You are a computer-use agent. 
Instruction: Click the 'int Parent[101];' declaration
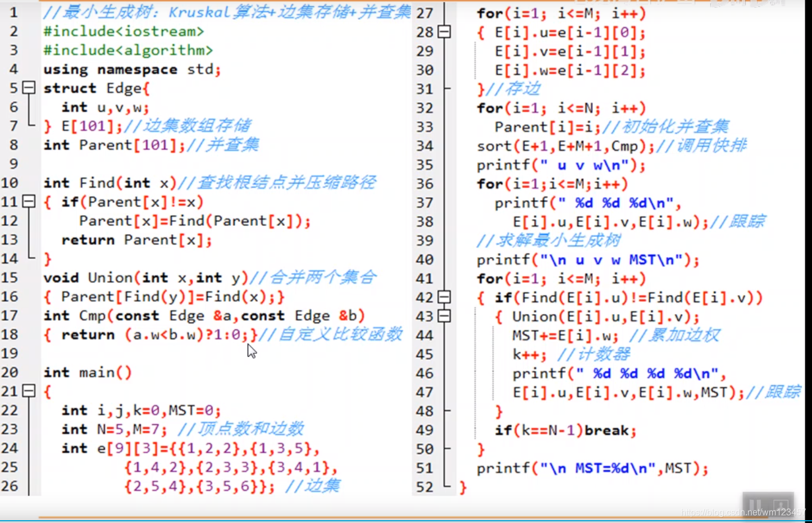coord(115,145)
